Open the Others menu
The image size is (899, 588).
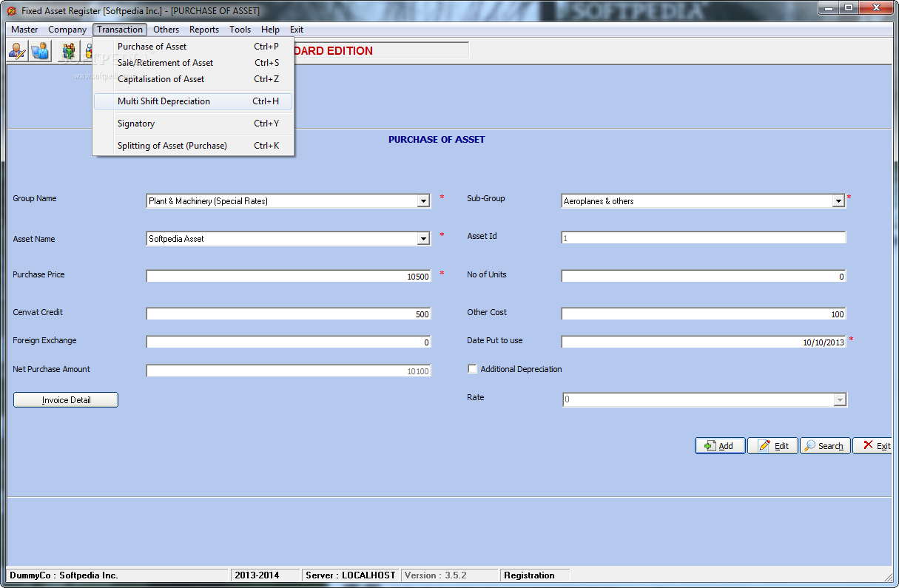[166, 30]
